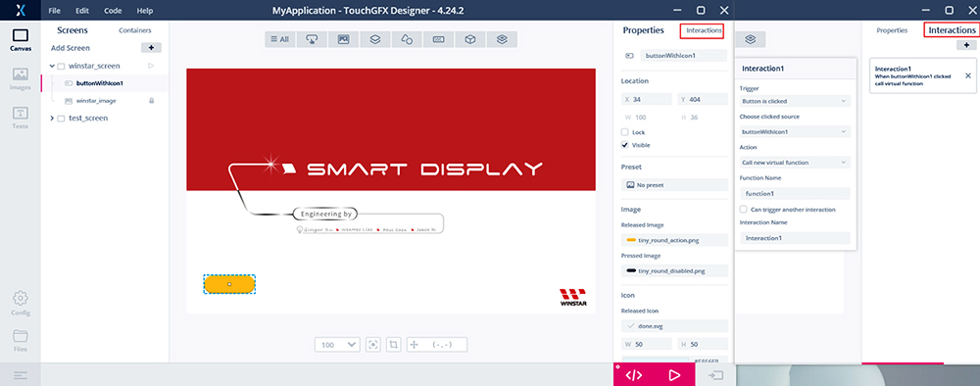Screen dimensions: 980x386
Task: Open the Images section in sidebar
Action: (20, 78)
